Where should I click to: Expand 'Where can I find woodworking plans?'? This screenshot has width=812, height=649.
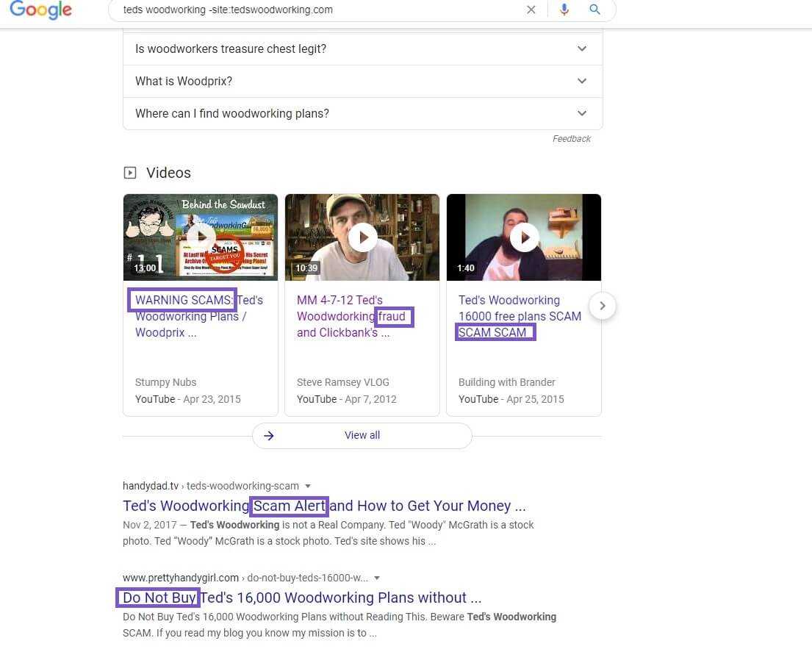point(362,113)
